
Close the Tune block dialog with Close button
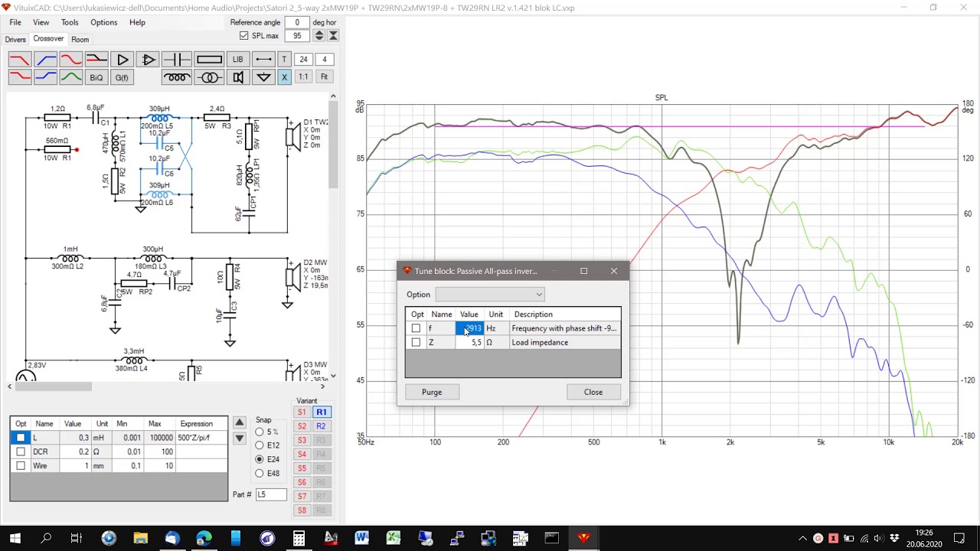coord(593,392)
